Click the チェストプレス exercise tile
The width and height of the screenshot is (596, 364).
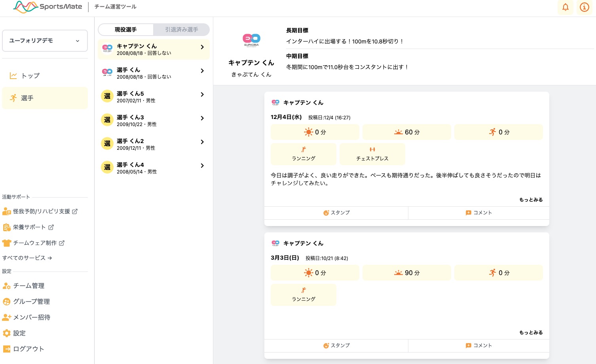coord(372,154)
